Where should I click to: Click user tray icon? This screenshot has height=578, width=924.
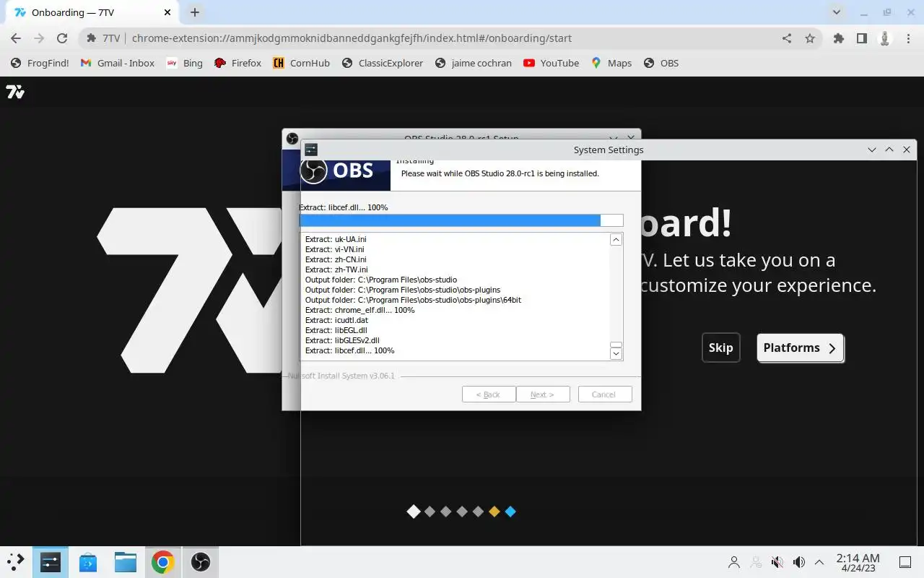click(734, 561)
